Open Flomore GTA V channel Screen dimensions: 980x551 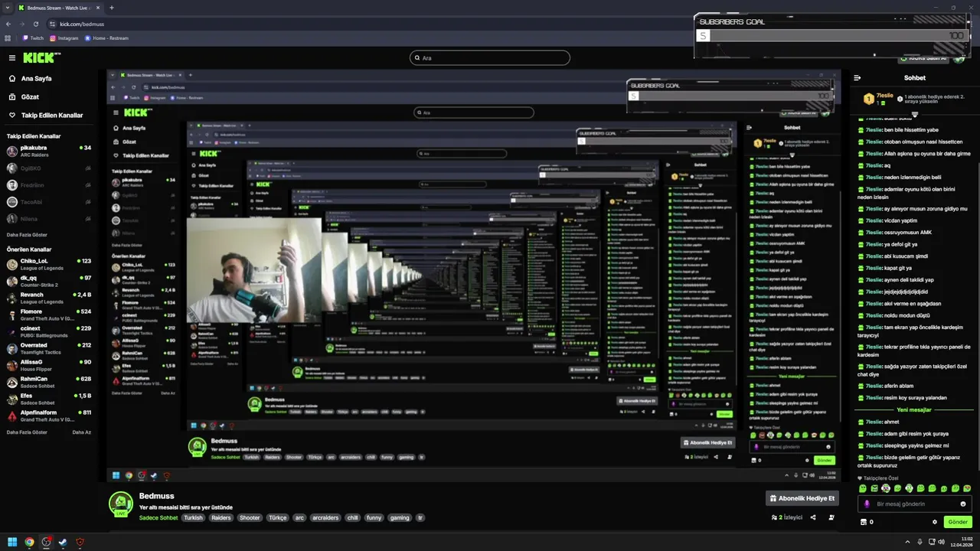[49, 315]
